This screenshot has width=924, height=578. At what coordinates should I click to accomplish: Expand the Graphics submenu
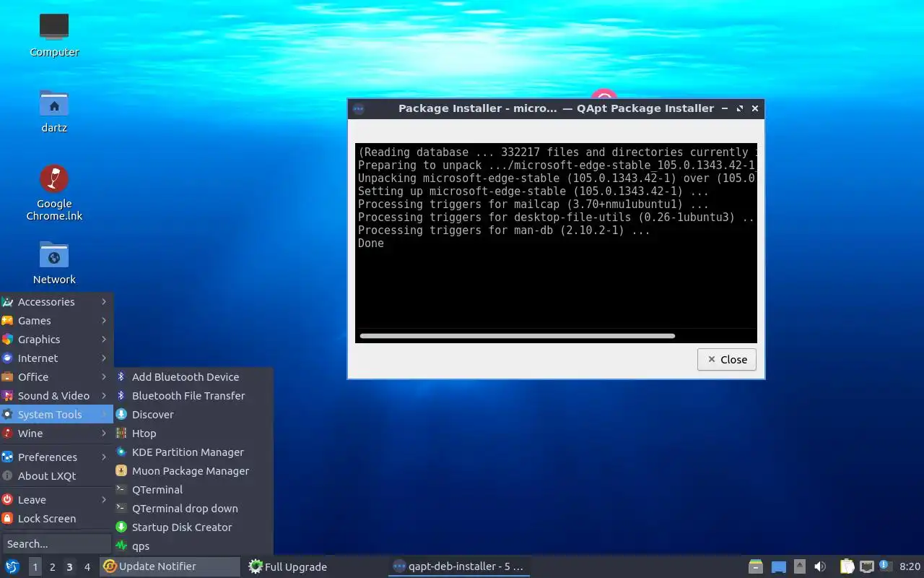[56, 339]
